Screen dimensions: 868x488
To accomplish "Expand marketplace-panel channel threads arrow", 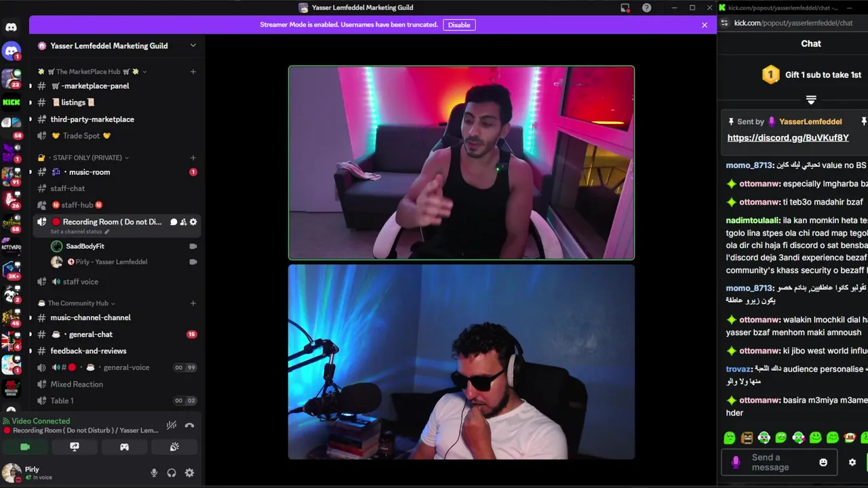I will [x=30, y=86].
